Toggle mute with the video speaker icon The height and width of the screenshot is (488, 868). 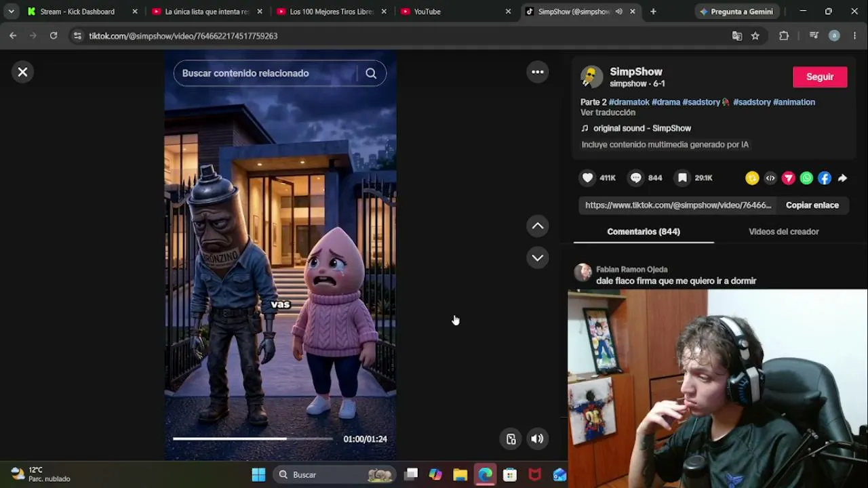point(537,439)
